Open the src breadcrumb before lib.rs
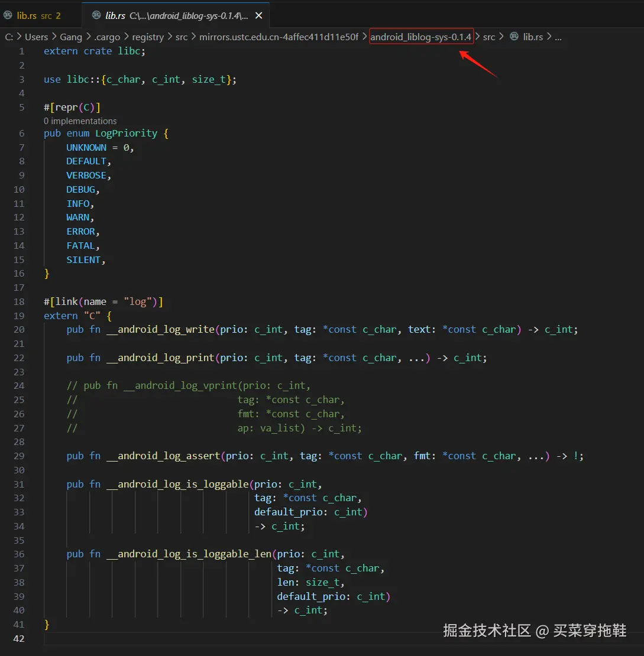Viewport: 644px width, 656px height. click(x=489, y=37)
